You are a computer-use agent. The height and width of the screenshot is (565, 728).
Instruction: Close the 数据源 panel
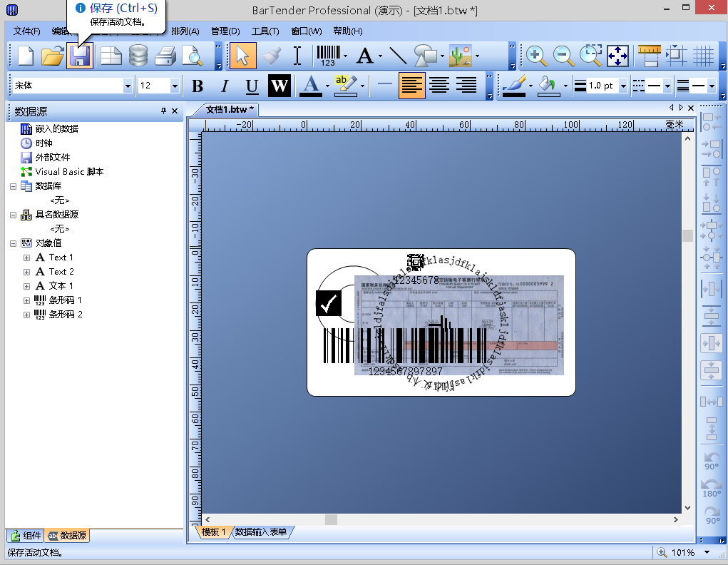tap(175, 111)
